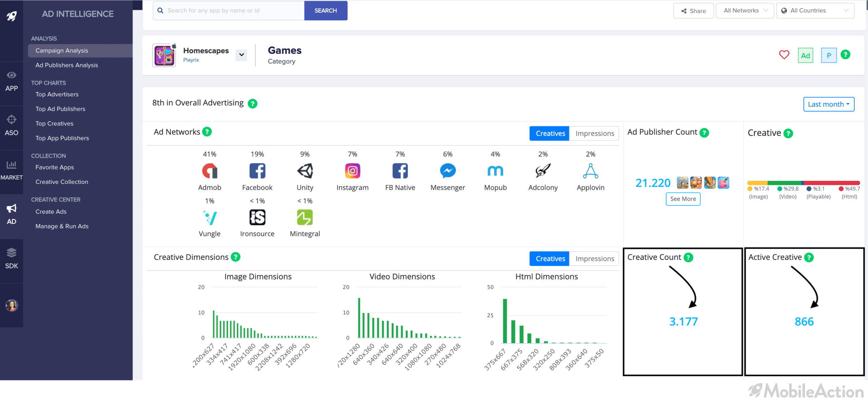Select the Mopub network icon
868x400 pixels.
click(x=495, y=171)
